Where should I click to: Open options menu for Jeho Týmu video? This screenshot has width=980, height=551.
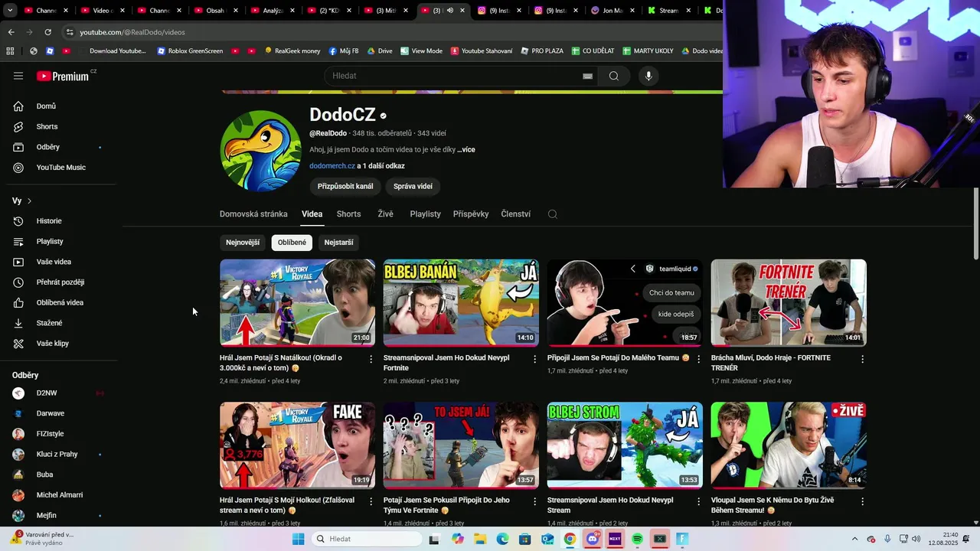535,502
